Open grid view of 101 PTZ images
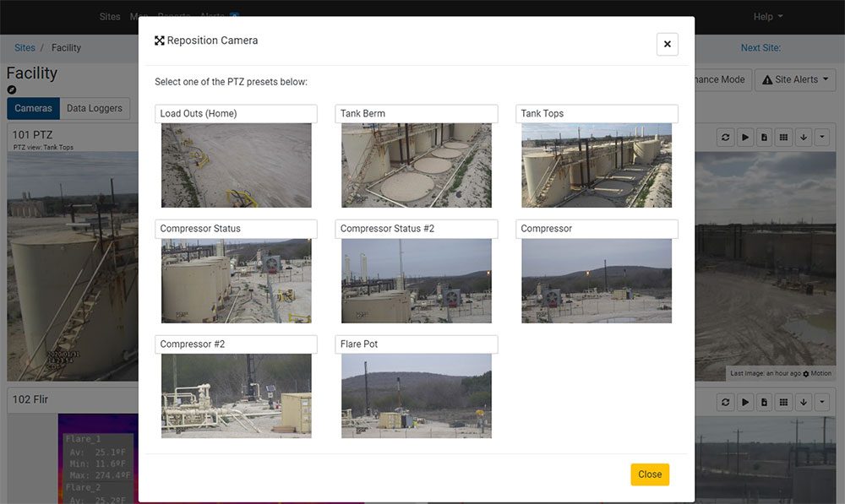This screenshot has height=504, width=845. coord(783,137)
